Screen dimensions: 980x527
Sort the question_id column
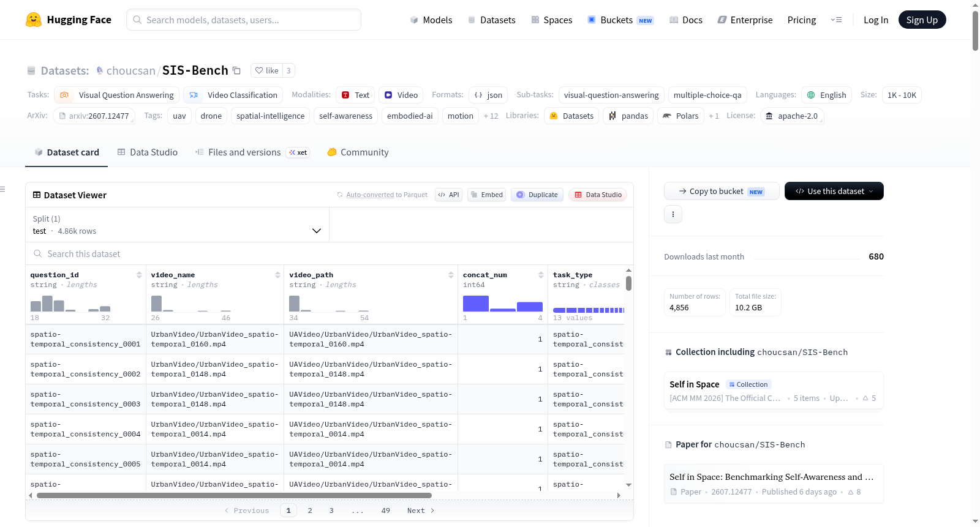[139, 275]
